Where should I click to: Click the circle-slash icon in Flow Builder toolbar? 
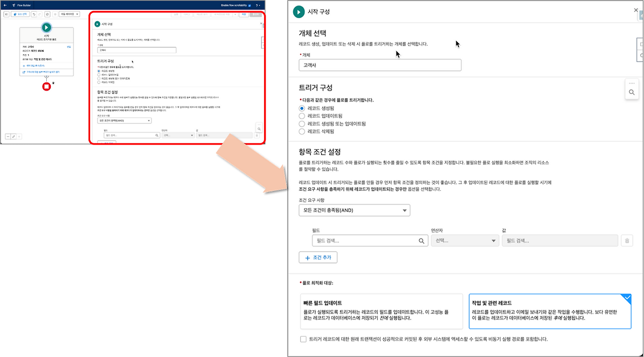(47, 14)
